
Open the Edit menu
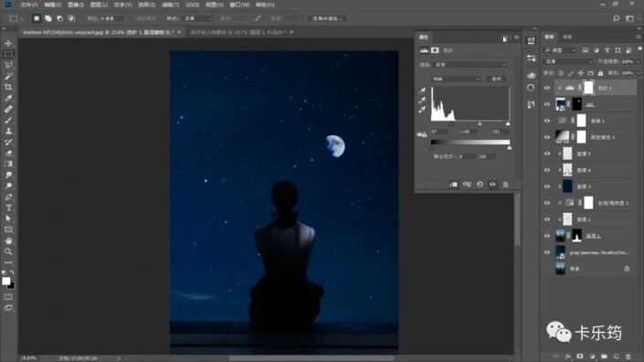click(53, 5)
